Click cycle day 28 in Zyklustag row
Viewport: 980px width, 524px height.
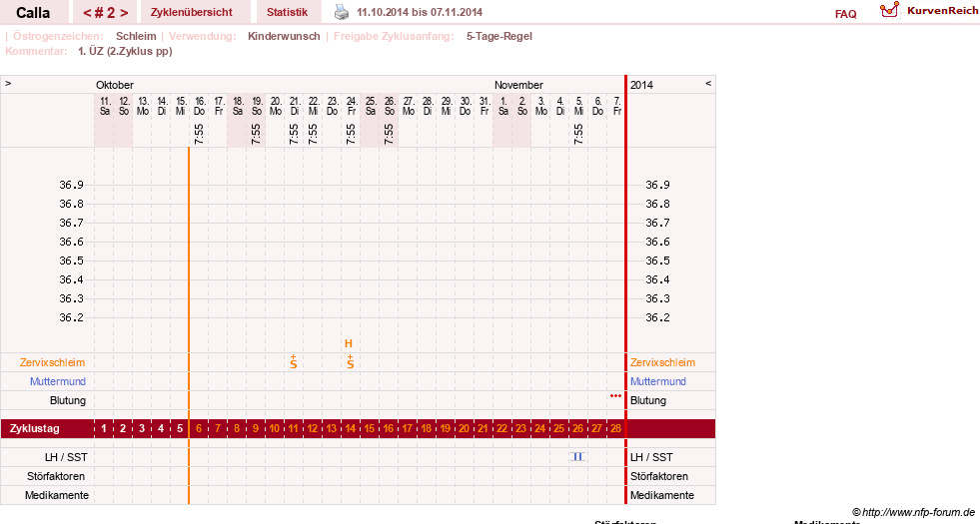615,429
